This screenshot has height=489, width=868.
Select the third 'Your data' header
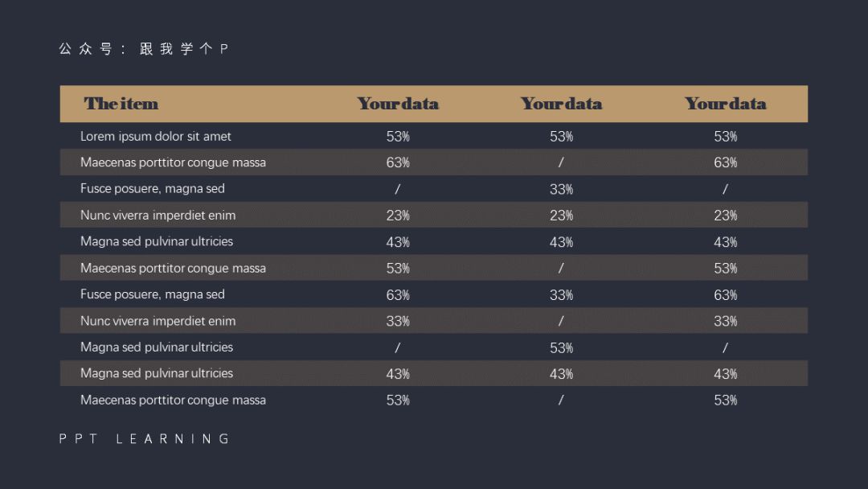tap(725, 104)
